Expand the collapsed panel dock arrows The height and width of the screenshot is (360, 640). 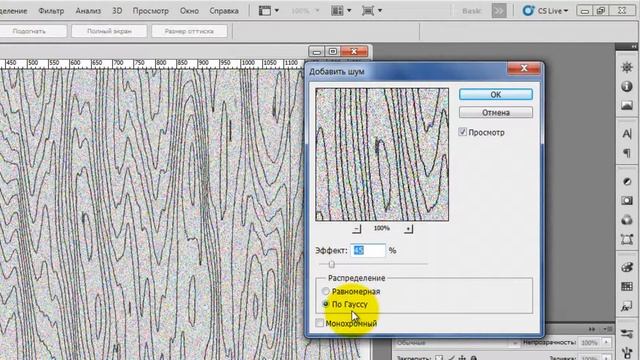pos(633,47)
